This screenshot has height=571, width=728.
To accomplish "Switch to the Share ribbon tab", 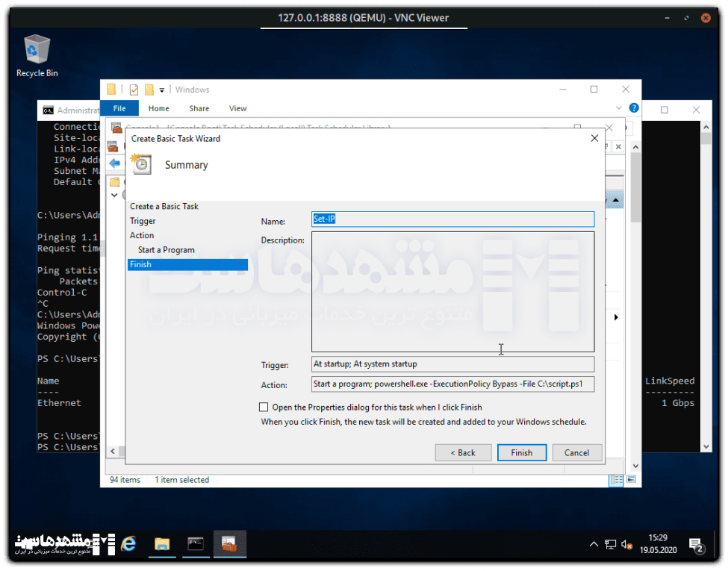I will click(199, 108).
